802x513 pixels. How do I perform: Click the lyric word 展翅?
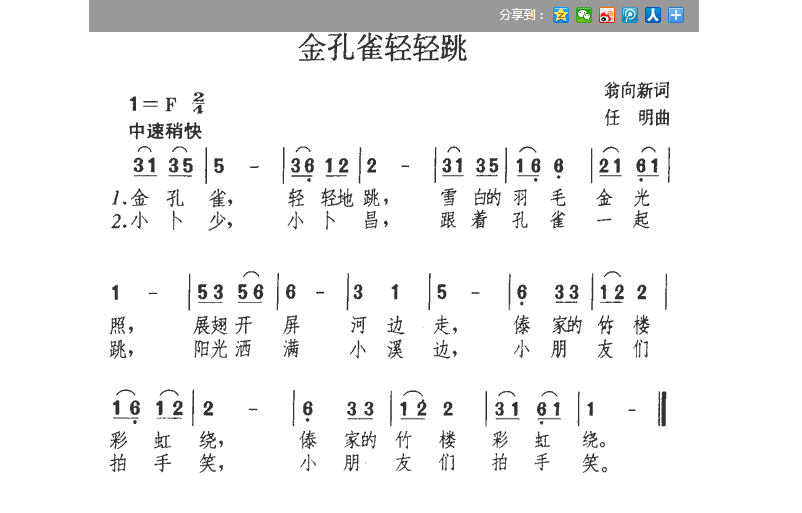[210, 325]
